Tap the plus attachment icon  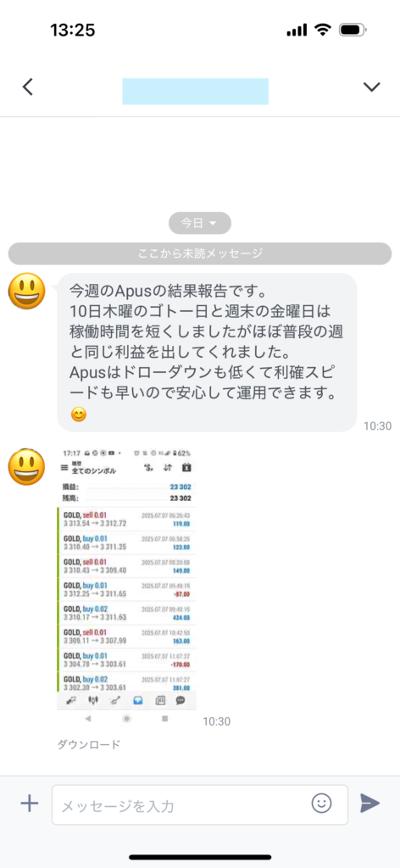[29, 804]
